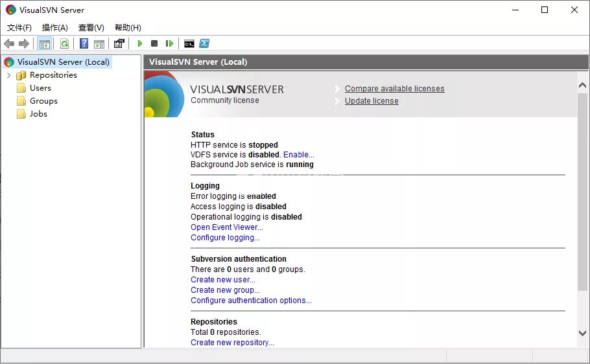Click the scrollbar down arrow
Viewport: 590px width, 364px height.
[x=582, y=333]
